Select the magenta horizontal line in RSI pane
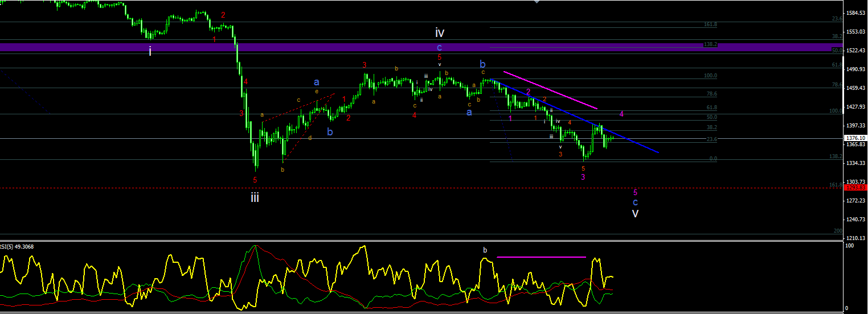Viewport: 868px width, 314px height. (x=541, y=257)
